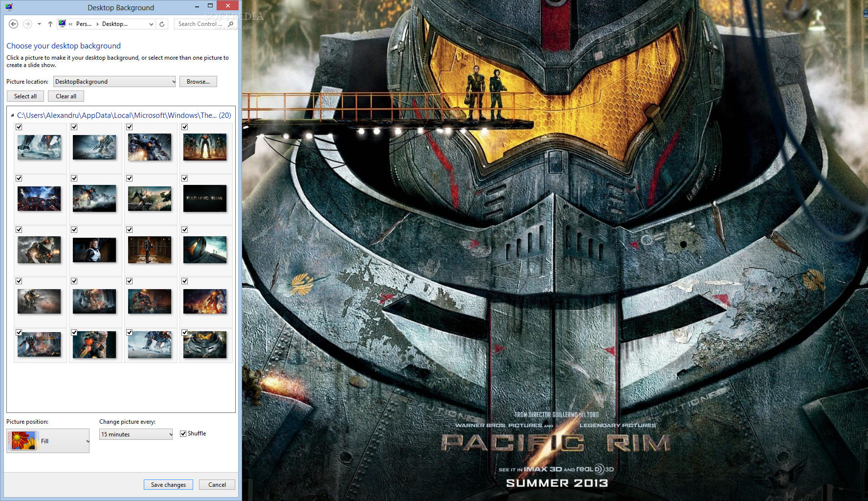This screenshot has height=501, width=868.
Task: Go up one level with Up arrow
Action: 50,24
